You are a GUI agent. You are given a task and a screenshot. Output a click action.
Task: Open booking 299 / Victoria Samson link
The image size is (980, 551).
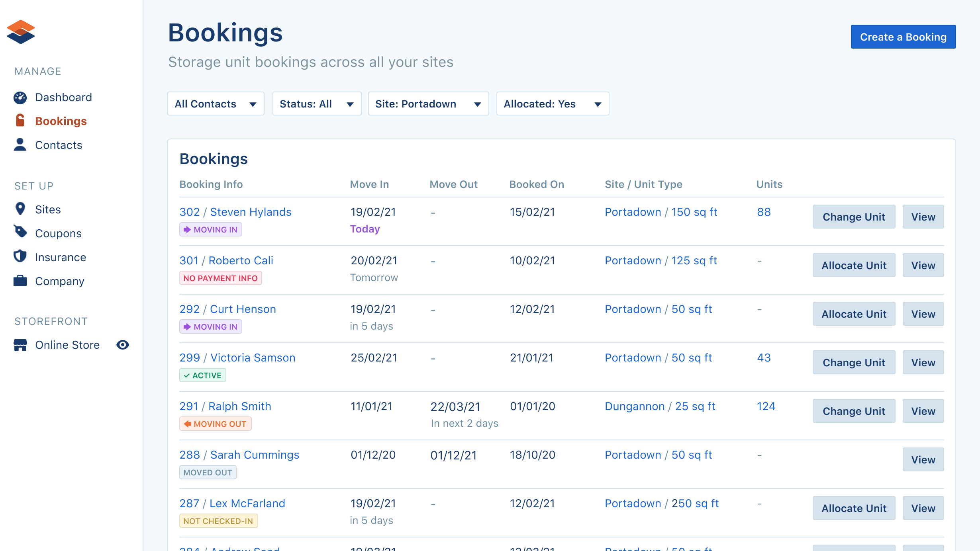coord(237,358)
